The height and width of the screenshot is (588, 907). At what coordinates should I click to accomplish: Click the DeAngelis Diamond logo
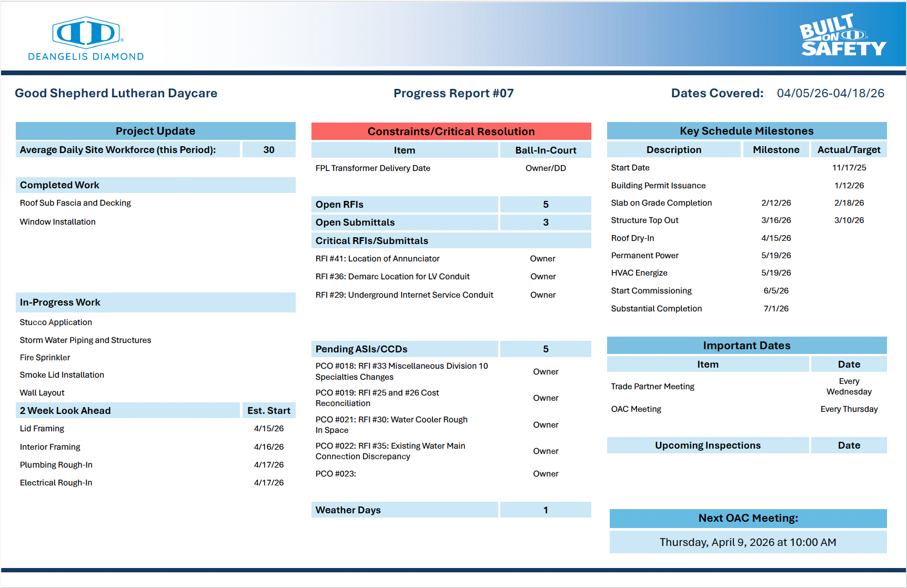[86, 39]
